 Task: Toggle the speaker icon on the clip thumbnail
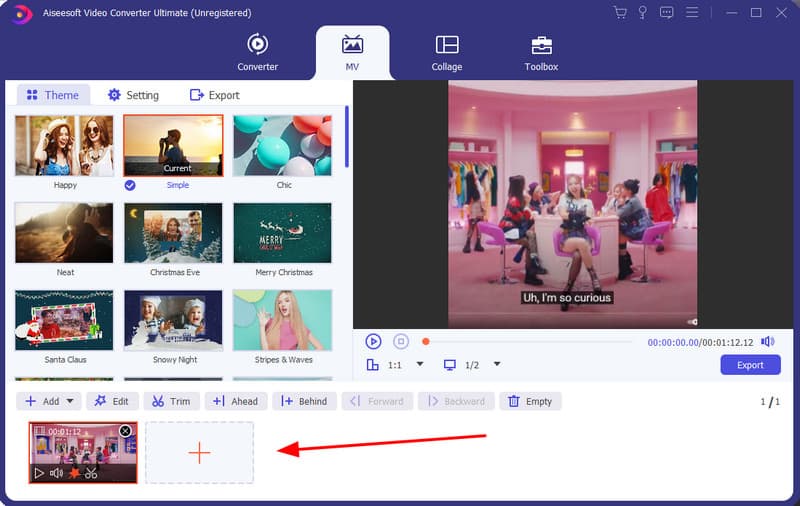coord(56,473)
